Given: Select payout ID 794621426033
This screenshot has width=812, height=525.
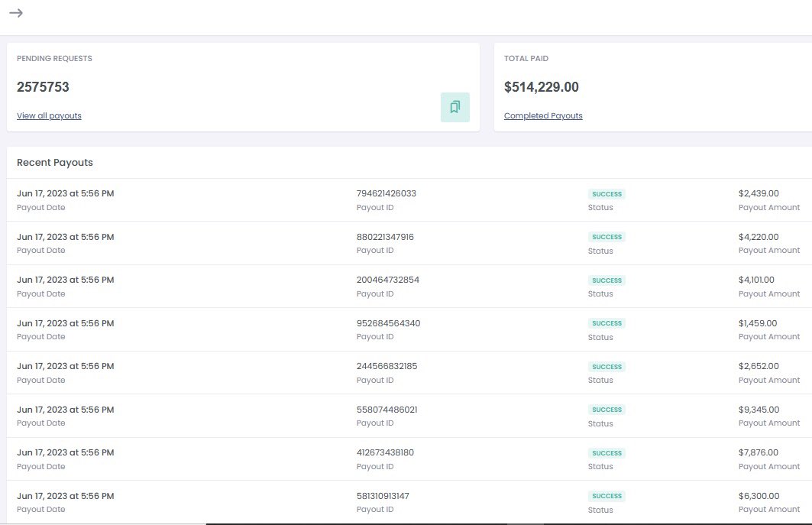Looking at the screenshot, I should pyautogui.click(x=387, y=193).
